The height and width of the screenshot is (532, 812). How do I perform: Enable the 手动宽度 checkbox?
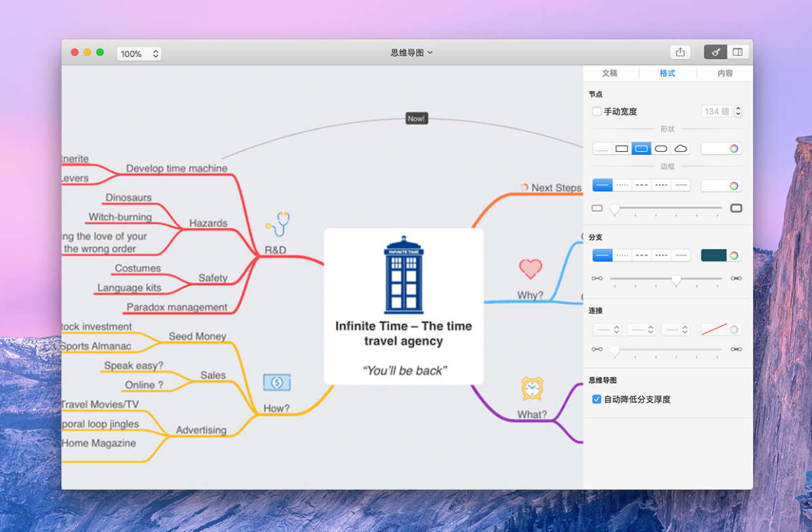point(597,111)
